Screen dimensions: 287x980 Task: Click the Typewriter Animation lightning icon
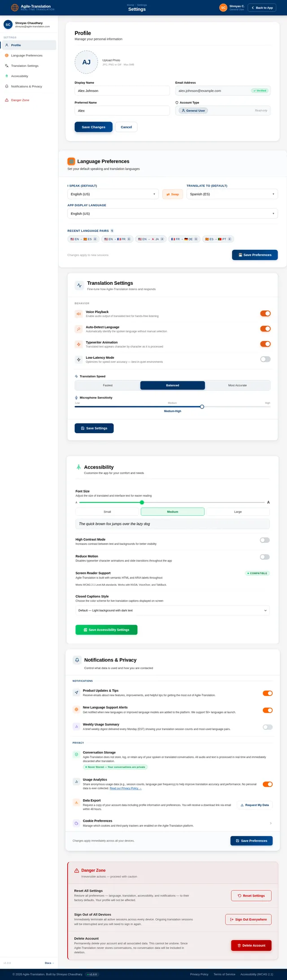point(78,344)
